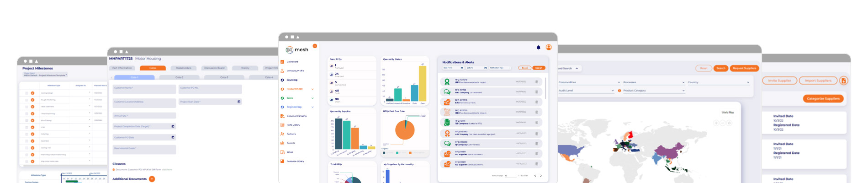This screenshot has width=868, height=183.
Task: Delete the 'Q Company Commented' notification
Action: pyautogui.click(x=537, y=143)
